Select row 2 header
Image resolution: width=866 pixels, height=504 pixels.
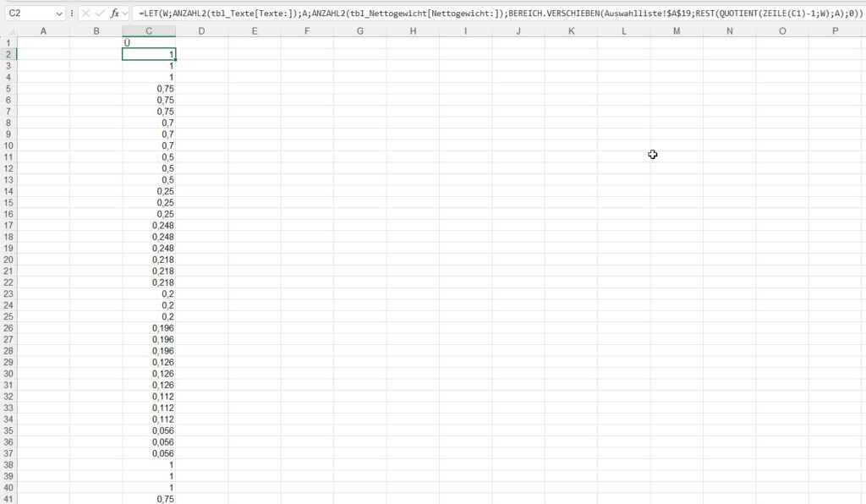[8, 54]
